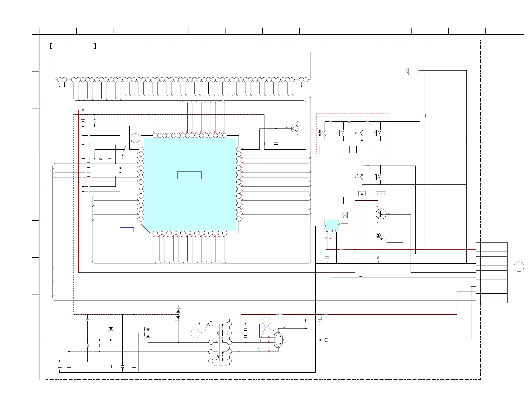Select the digital transistor above the LED

coord(381,214)
